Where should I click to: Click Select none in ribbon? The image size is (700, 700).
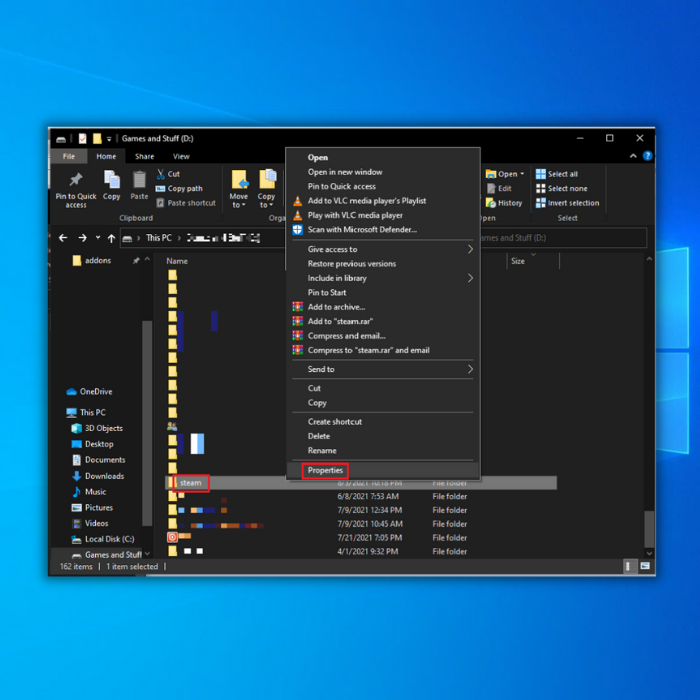pyautogui.click(x=562, y=188)
